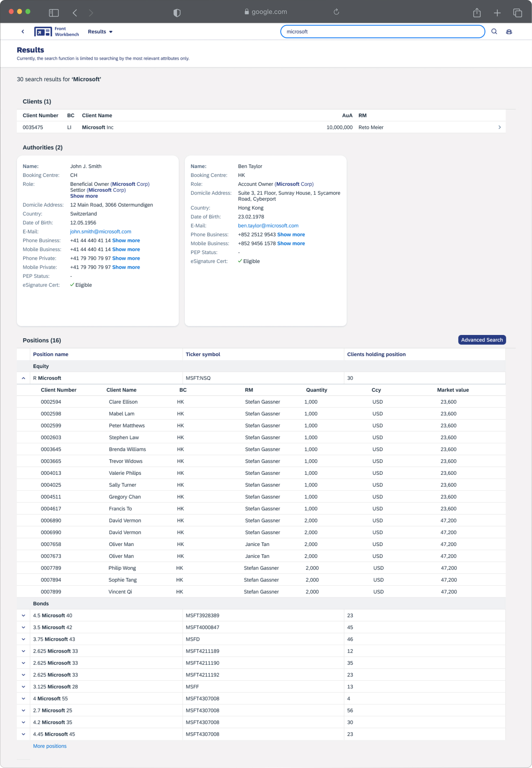The image size is (532, 768).
Task: Open a new browser tab
Action: 497,13
